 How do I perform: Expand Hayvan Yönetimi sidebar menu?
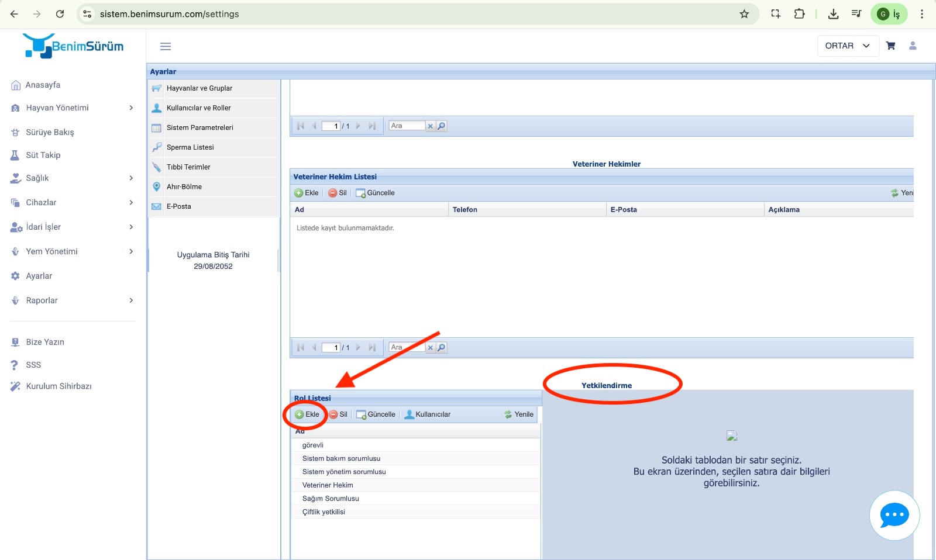pyautogui.click(x=73, y=108)
